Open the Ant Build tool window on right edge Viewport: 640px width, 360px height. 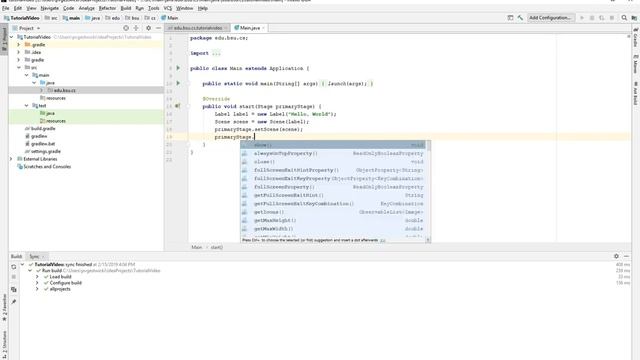tap(636, 93)
